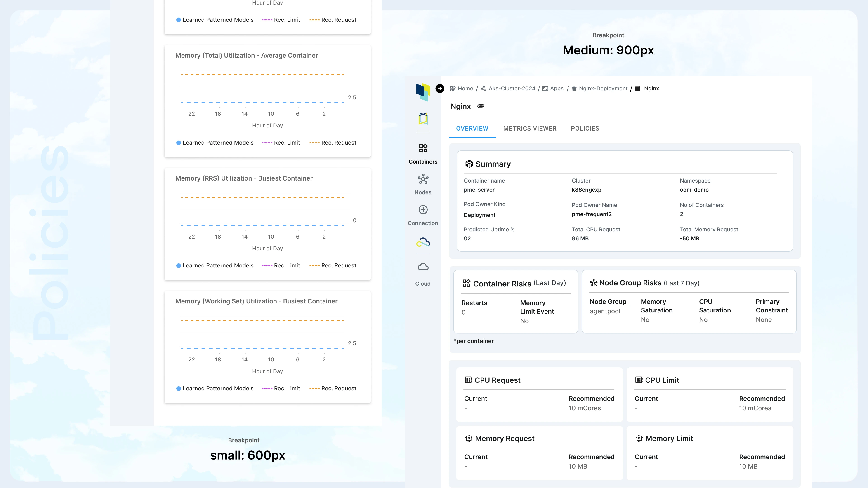Screen dimensions: 868x488
Task: Navigate to Apps breadcrumb link
Action: (556, 88)
